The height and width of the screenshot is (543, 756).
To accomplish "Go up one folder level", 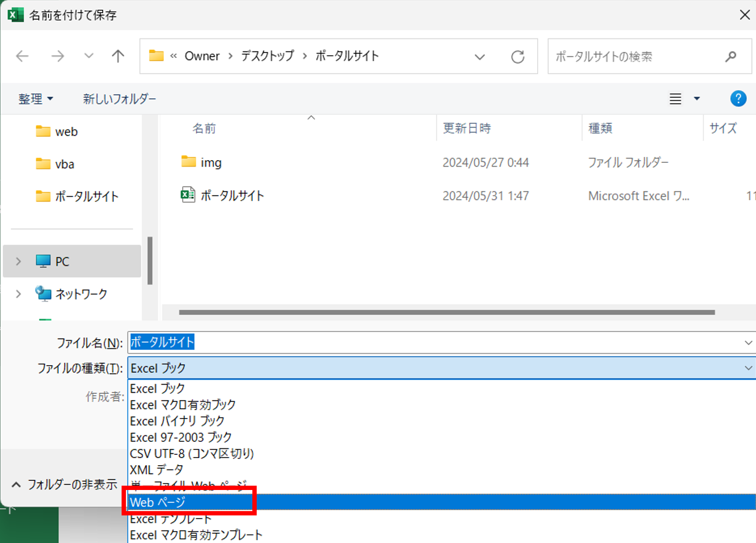I will coord(118,56).
